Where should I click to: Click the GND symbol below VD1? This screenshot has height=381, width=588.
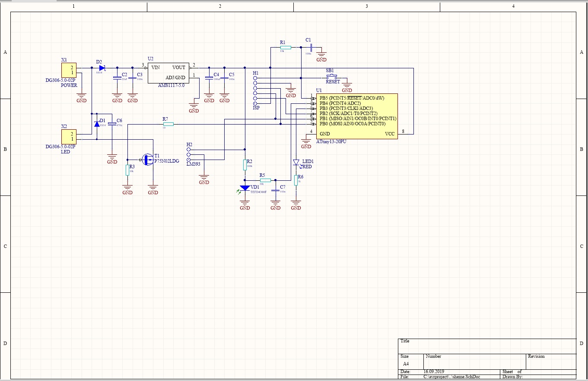(x=245, y=205)
